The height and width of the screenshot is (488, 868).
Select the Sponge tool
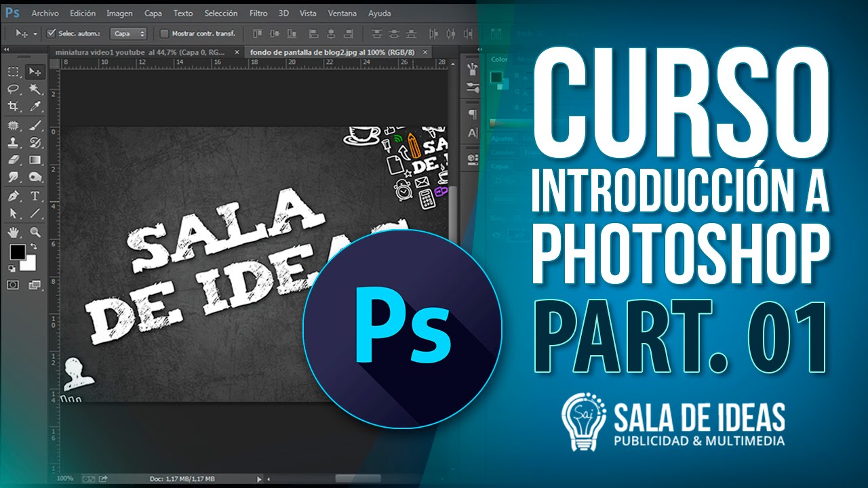35,177
